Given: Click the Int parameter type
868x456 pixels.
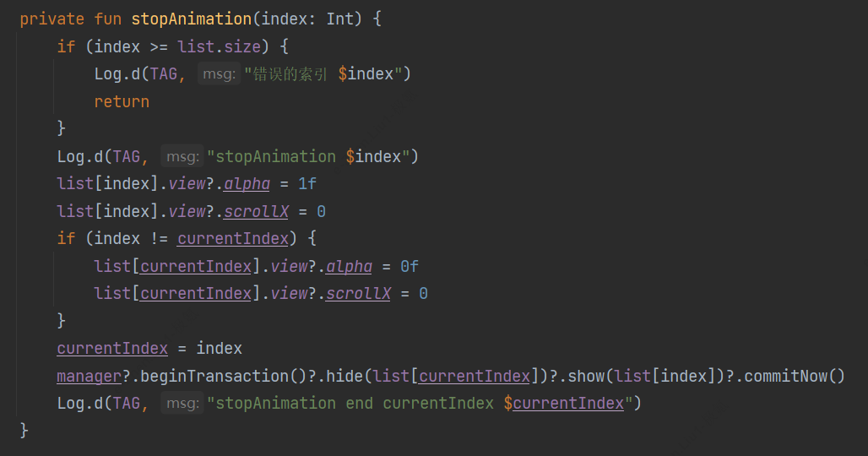Looking at the screenshot, I should [340, 19].
